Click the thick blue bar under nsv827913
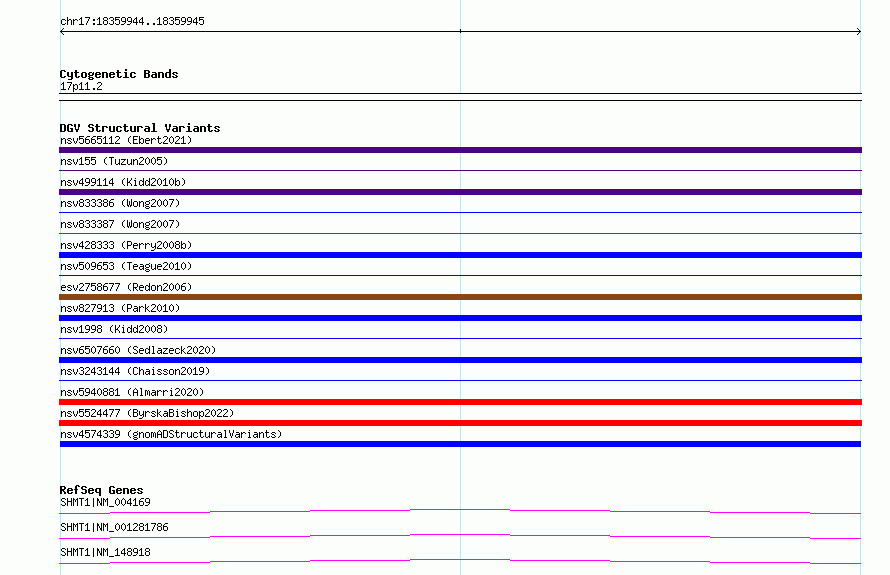The height and width of the screenshot is (575, 890). pos(460,318)
